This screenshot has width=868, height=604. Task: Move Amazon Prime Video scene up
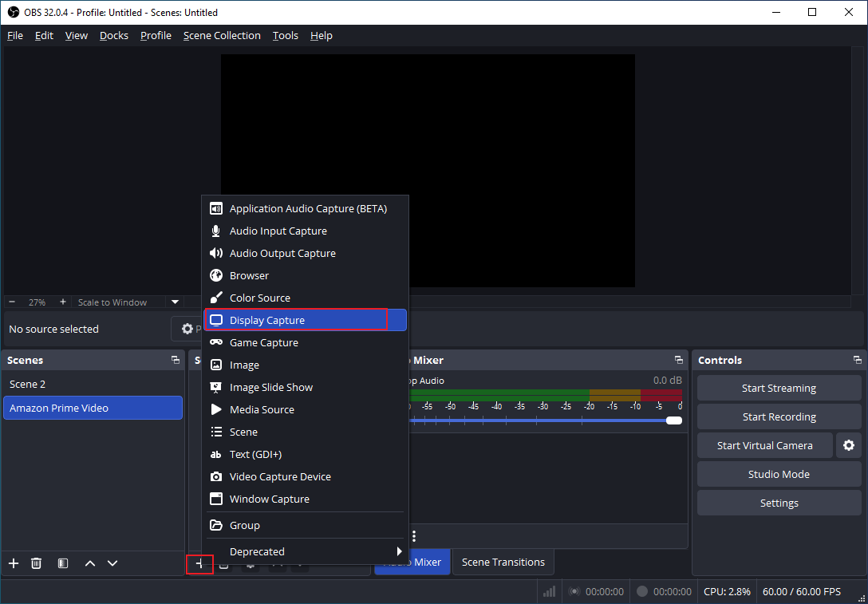tap(89, 563)
